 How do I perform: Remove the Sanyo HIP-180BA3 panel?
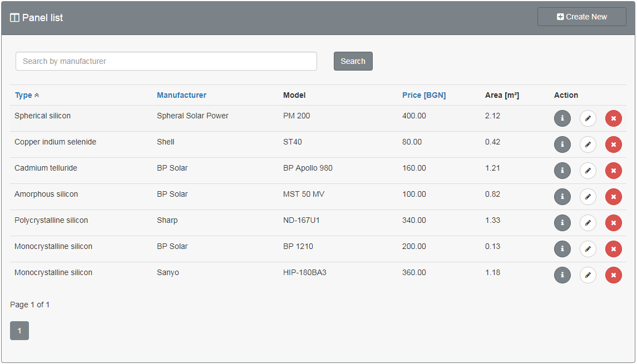(x=614, y=275)
